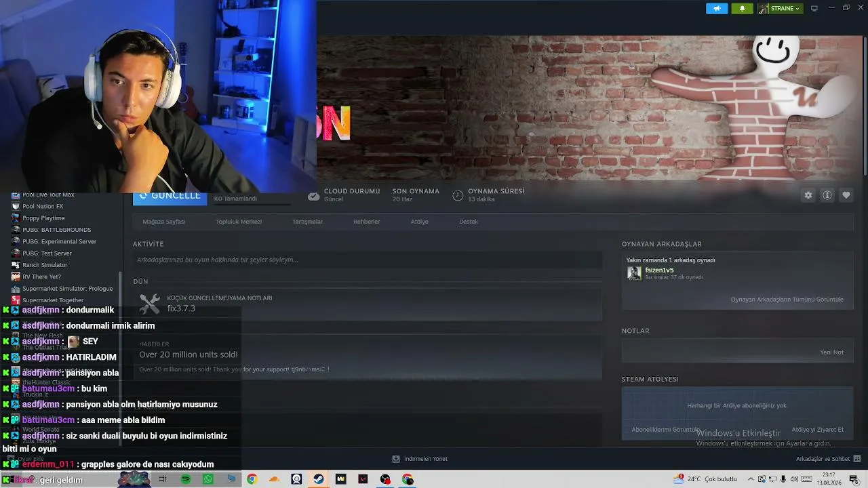
Task: Click the patch notes wrench icon
Action: tap(149, 304)
